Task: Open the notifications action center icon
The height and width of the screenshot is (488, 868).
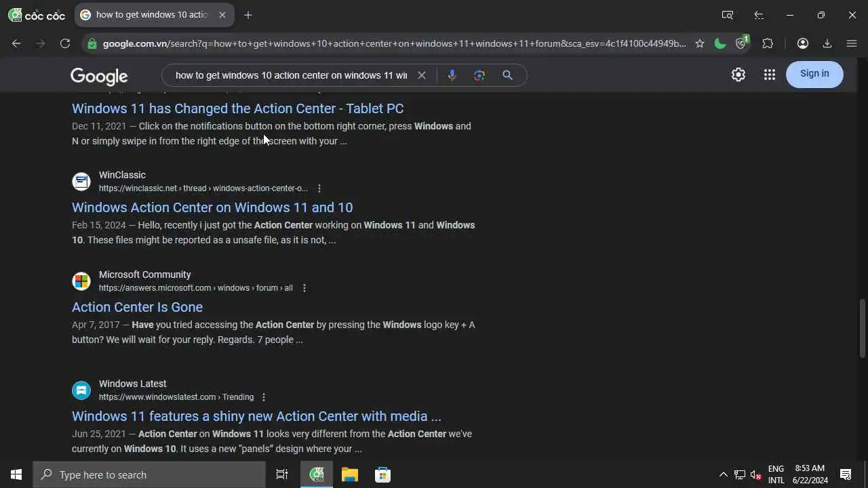Action: coord(846,474)
